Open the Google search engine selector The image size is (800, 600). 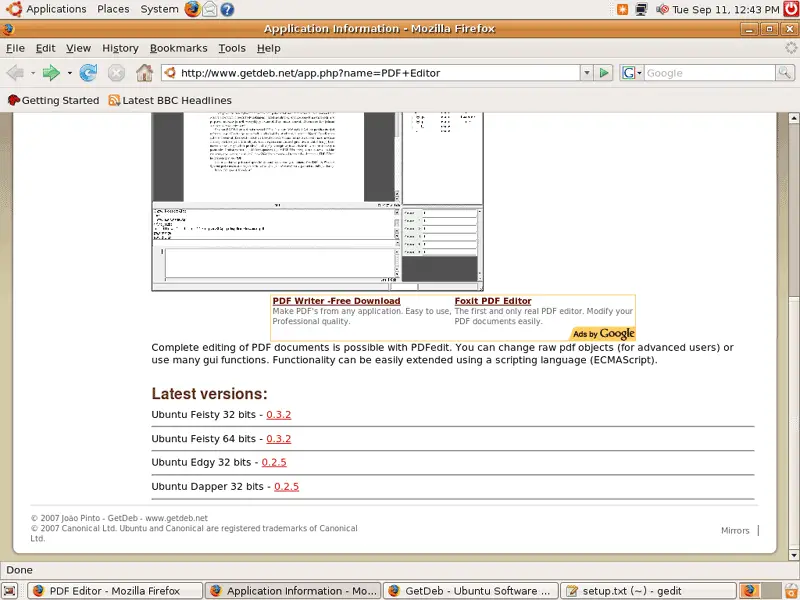click(x=631, y=73)
